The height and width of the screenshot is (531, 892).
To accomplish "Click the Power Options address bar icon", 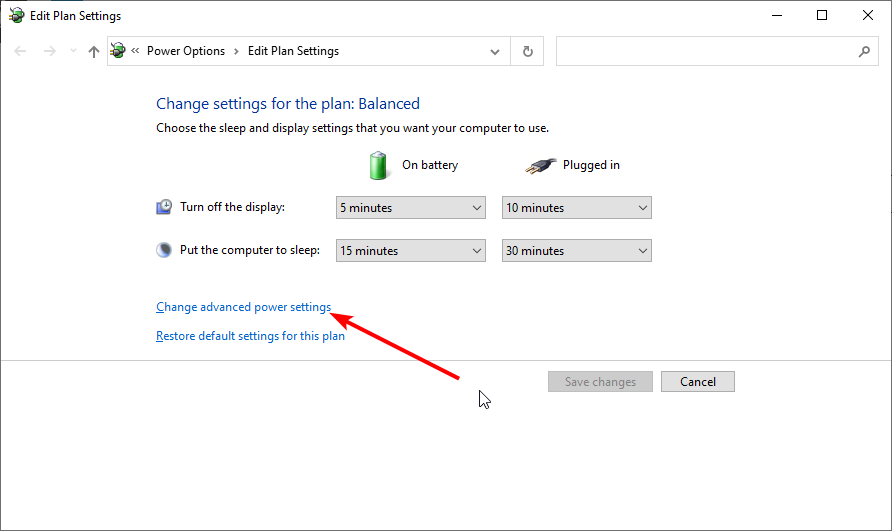I will point(118,51).
